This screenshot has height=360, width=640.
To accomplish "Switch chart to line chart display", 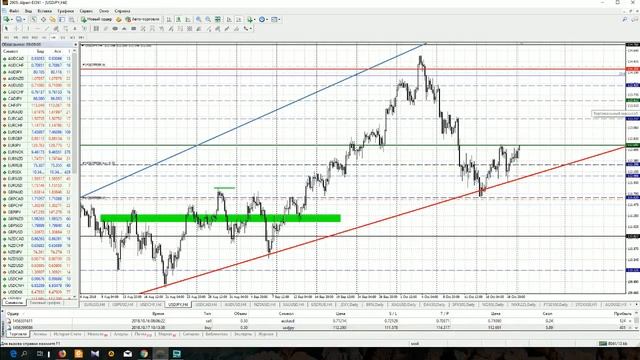I will tap(188, 19).
